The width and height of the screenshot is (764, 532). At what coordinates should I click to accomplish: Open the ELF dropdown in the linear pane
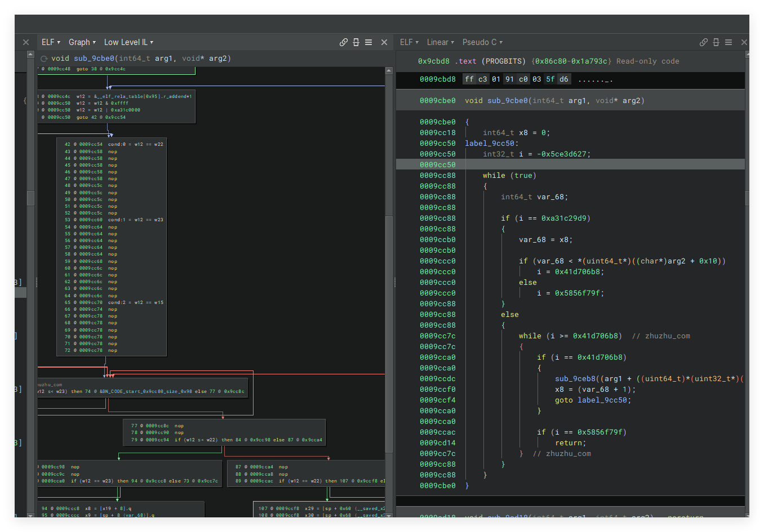click(409, 42)
